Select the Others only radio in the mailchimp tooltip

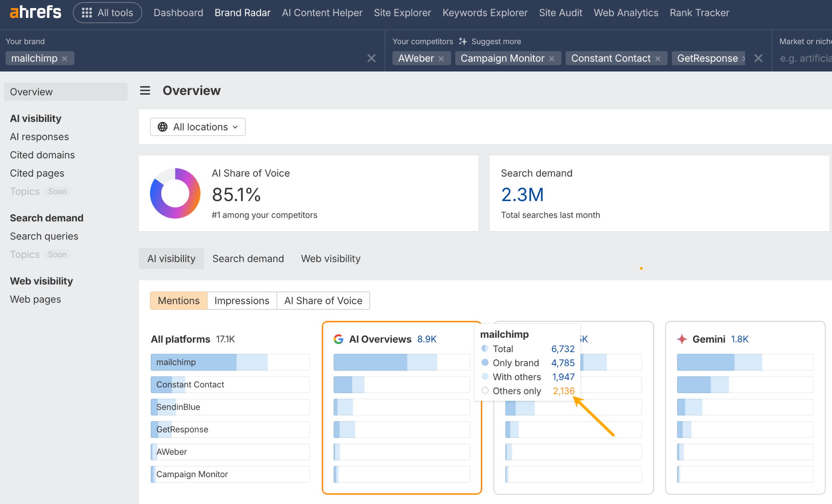coord(485,390)
